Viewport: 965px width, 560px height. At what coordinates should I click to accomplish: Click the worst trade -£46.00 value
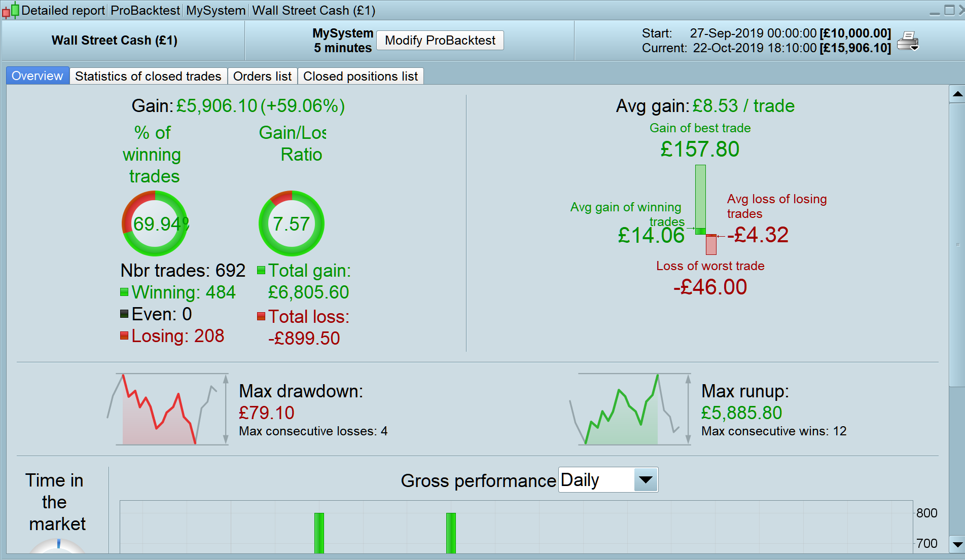click(x=710, y=287)
